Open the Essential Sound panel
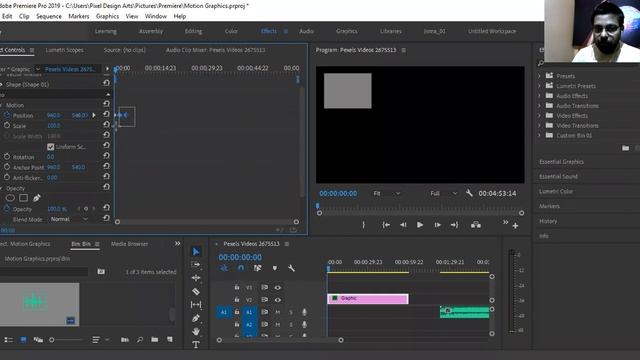The width and height of the screenshot is (640, 360). 558,176
